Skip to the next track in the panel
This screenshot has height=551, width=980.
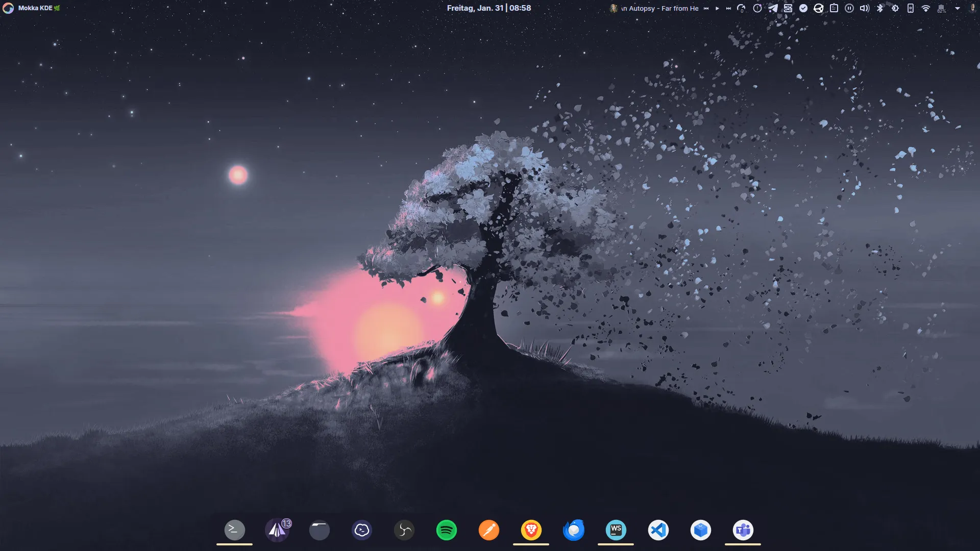click(728, 8)
